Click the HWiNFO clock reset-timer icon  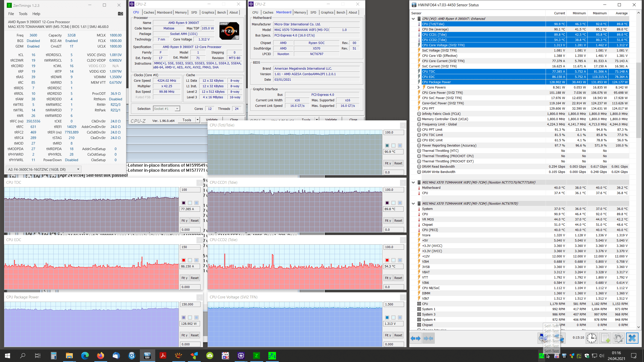tap(592, 338)
